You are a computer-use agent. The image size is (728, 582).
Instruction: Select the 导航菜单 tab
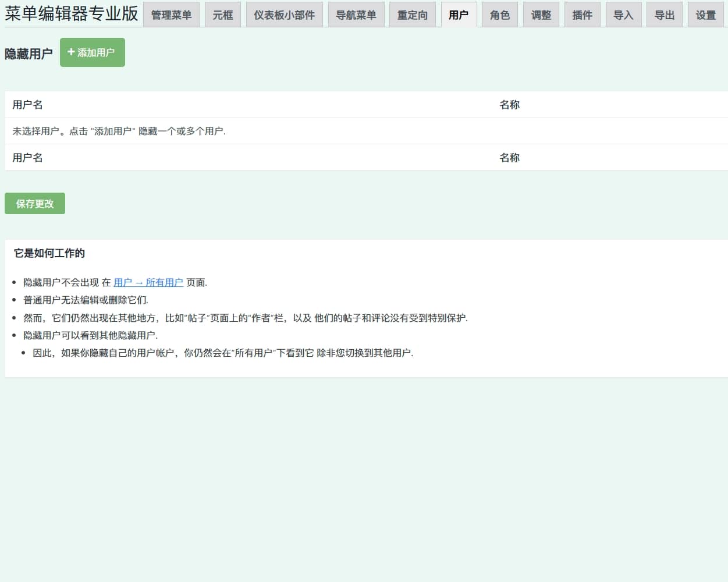tap(356, 15)
